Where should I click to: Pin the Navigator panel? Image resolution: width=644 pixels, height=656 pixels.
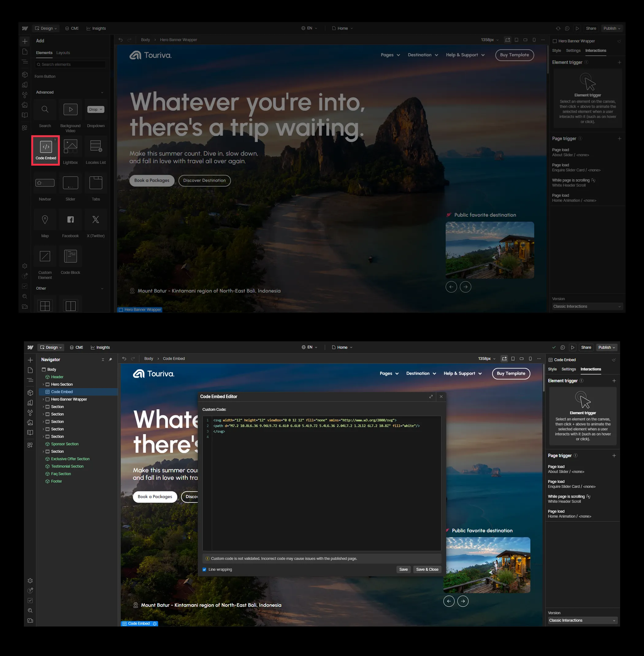coord(110,360)
